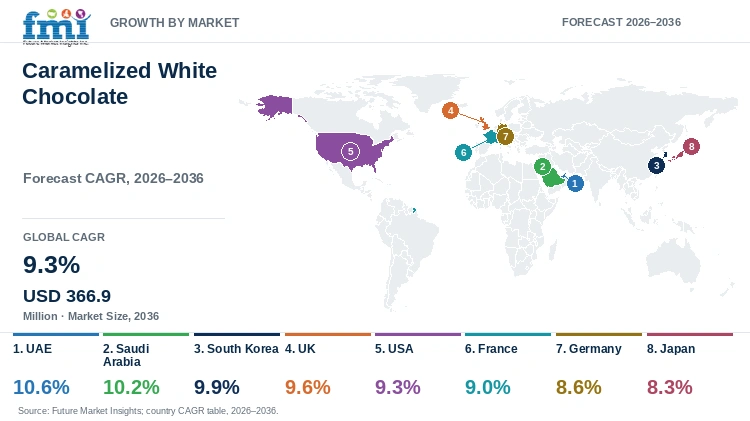
Task: Click the 9.3% USA value in purple
Action: pyautogui.click(x=397, y=387)
